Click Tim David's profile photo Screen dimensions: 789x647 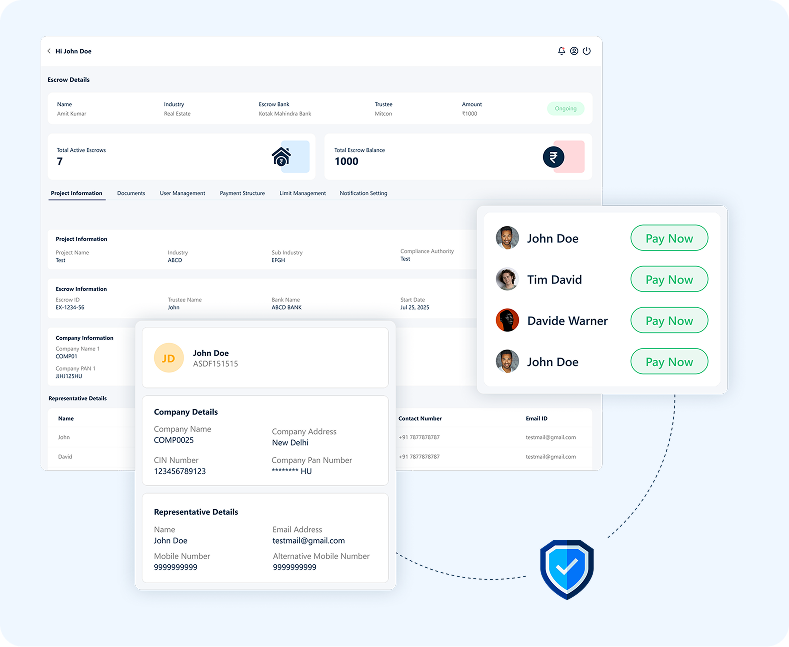507,279
